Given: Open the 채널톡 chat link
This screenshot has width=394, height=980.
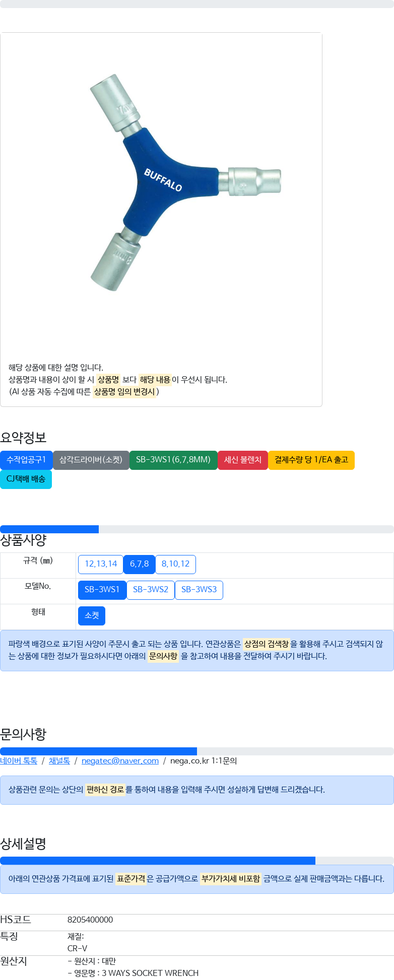Looking at the screenshot, I should click(59, 760).
